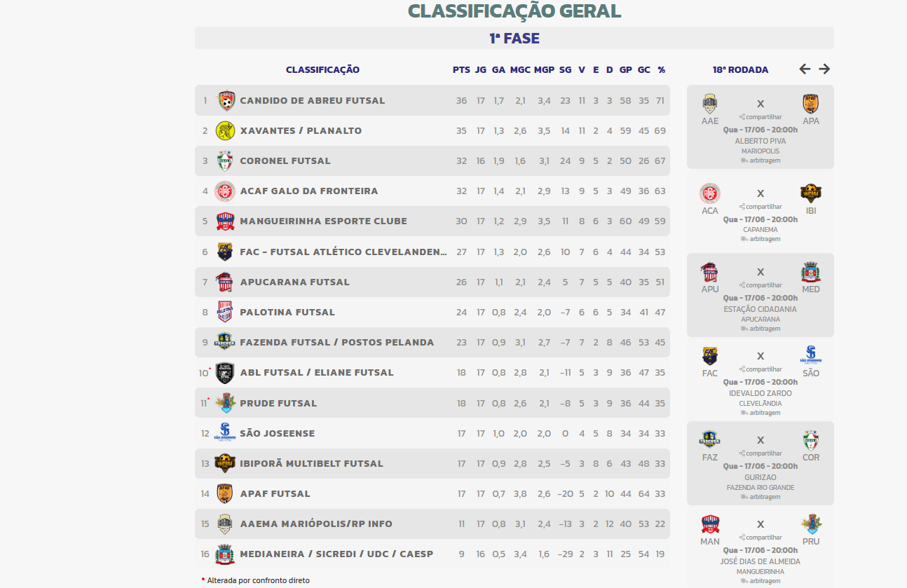The height and width of the screenshot is (588, 907).
Task: Share the AAE x APA match
Action: tap(761, 117)
